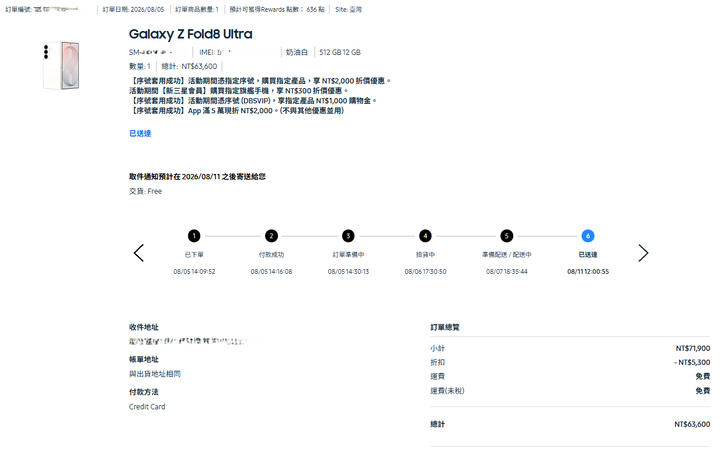
Task: Click the order summary 總計 NT$63,600 amount
Action: (692, 424)
